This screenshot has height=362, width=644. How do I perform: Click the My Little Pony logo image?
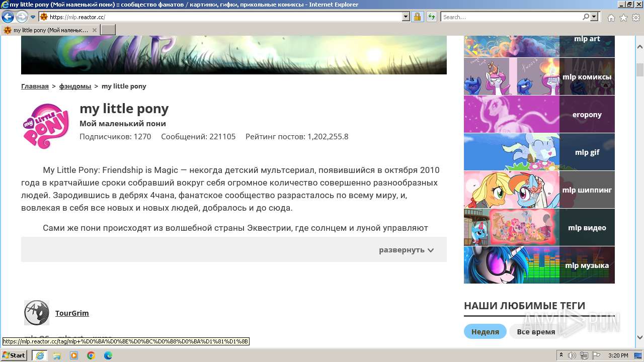46,126
